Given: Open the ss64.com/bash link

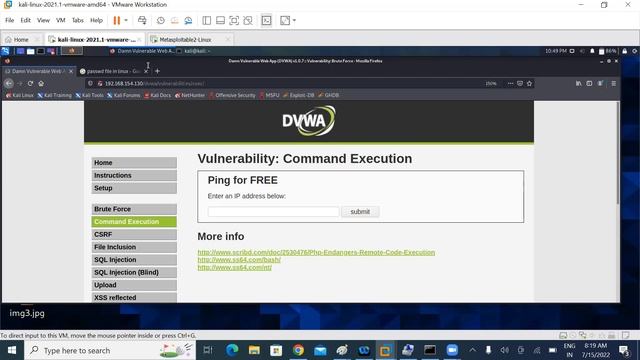Looking at the screenshot, I should coord(239,260).
